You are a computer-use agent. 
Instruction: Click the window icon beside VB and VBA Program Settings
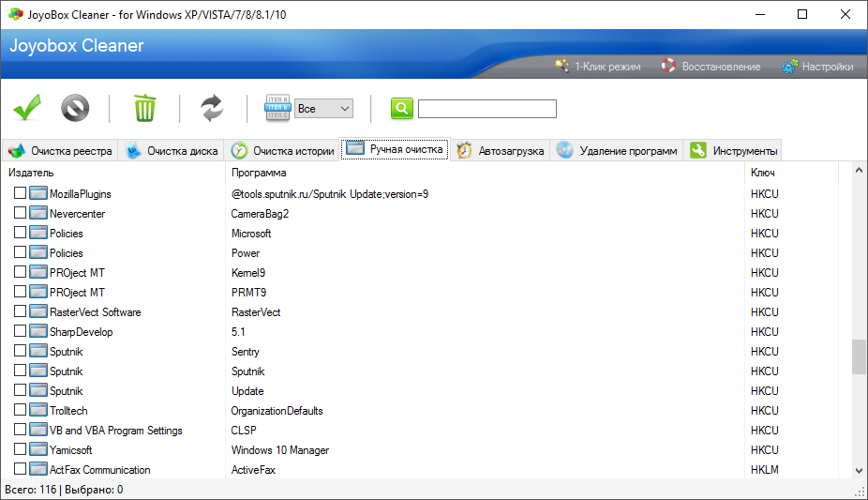38,429
